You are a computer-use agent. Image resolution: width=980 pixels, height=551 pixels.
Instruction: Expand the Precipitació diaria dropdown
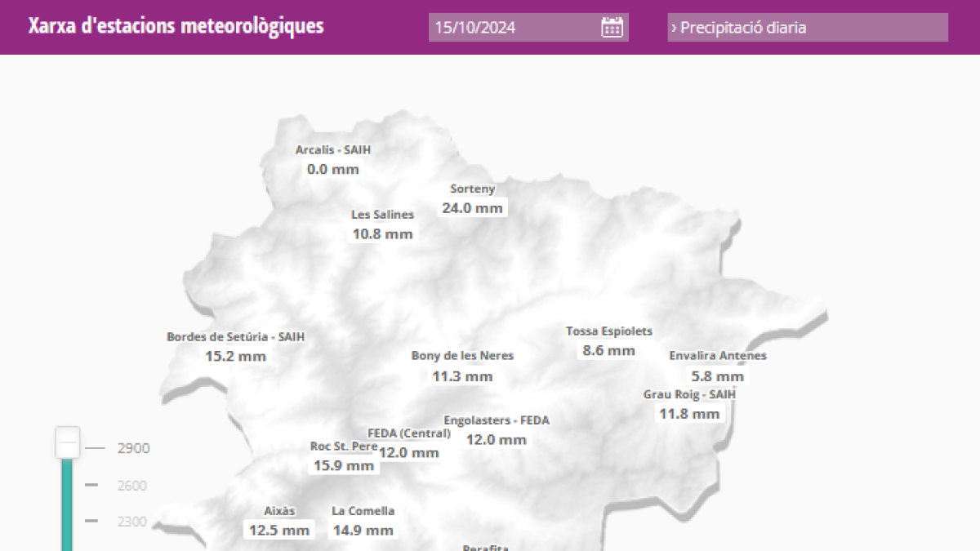807,28
